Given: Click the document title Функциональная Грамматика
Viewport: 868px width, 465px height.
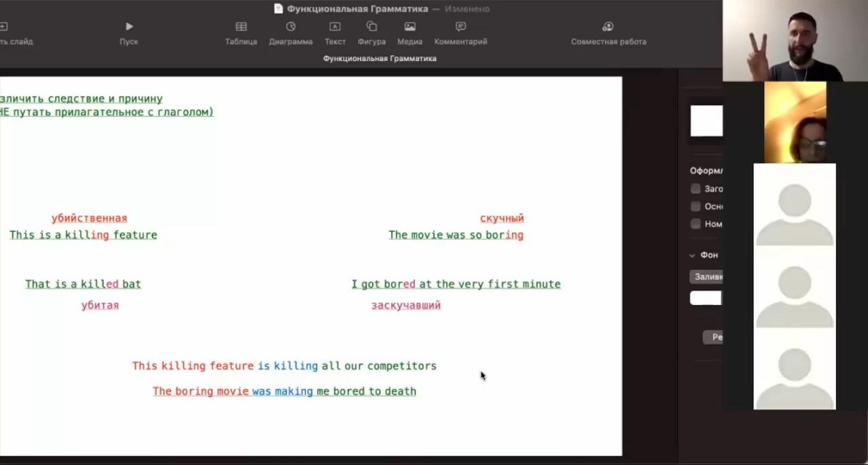Looking at the screenshot, I should [x=357, y=9].
